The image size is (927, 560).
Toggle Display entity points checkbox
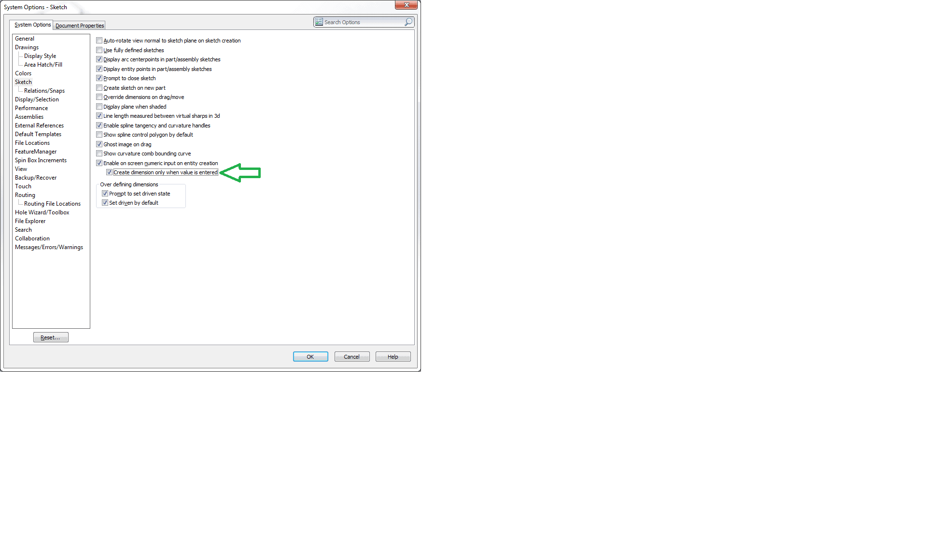(x=99, y=69)
